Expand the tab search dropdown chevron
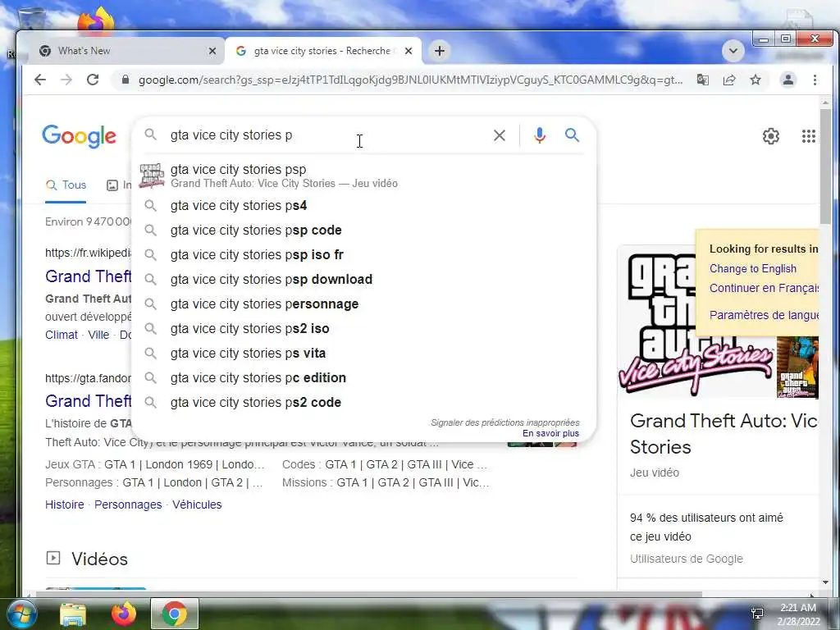The image size is (840, 630). [x=733, y=51]
